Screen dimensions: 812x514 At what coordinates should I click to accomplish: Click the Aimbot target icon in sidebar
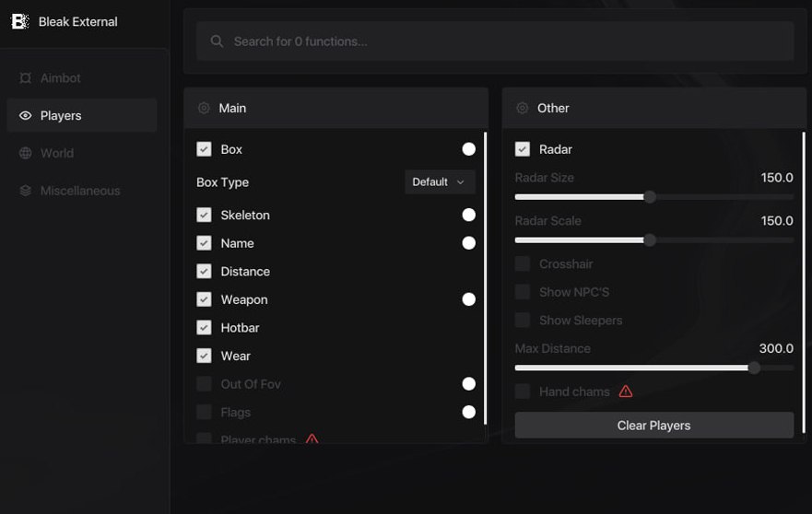(x=25, y=78)
